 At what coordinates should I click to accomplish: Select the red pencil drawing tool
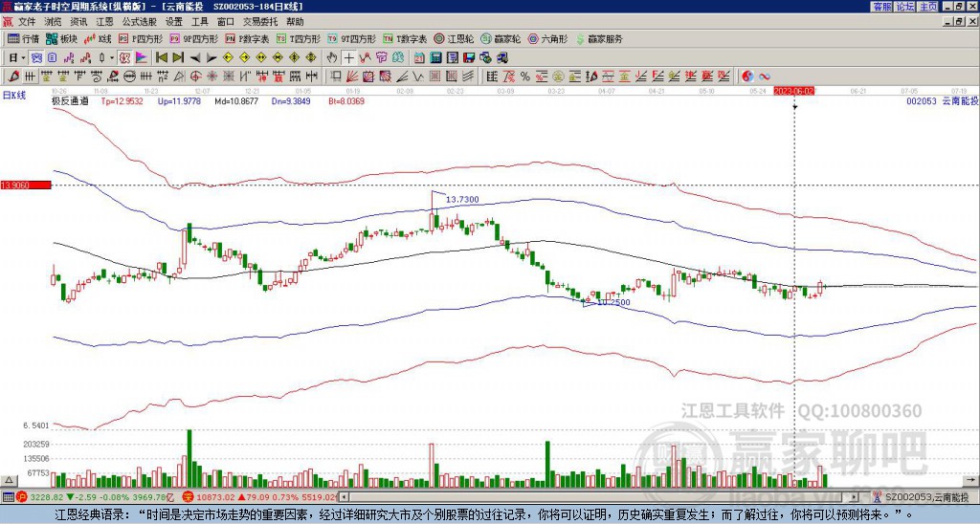(13, 76)
